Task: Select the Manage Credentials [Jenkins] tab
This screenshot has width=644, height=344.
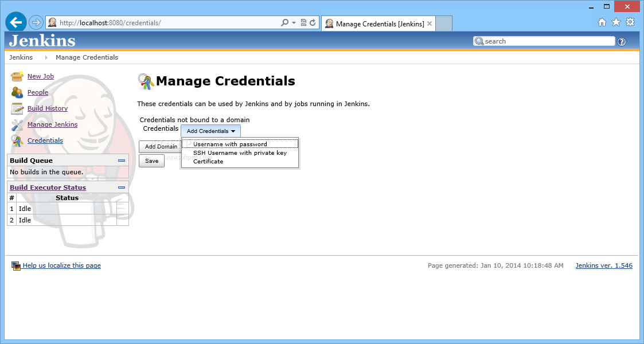Action: tap(380, 24)
